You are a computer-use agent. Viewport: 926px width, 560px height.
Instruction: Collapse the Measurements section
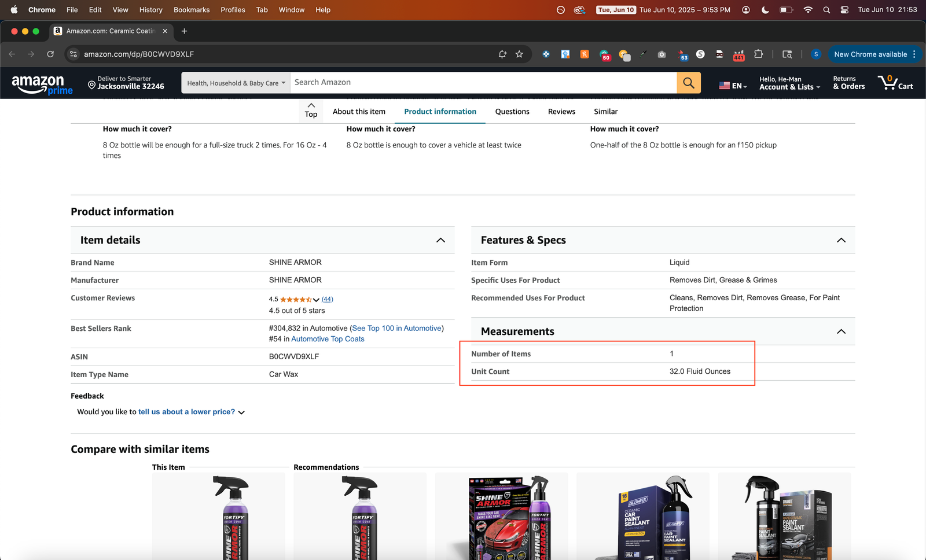[x=841, y=331]
